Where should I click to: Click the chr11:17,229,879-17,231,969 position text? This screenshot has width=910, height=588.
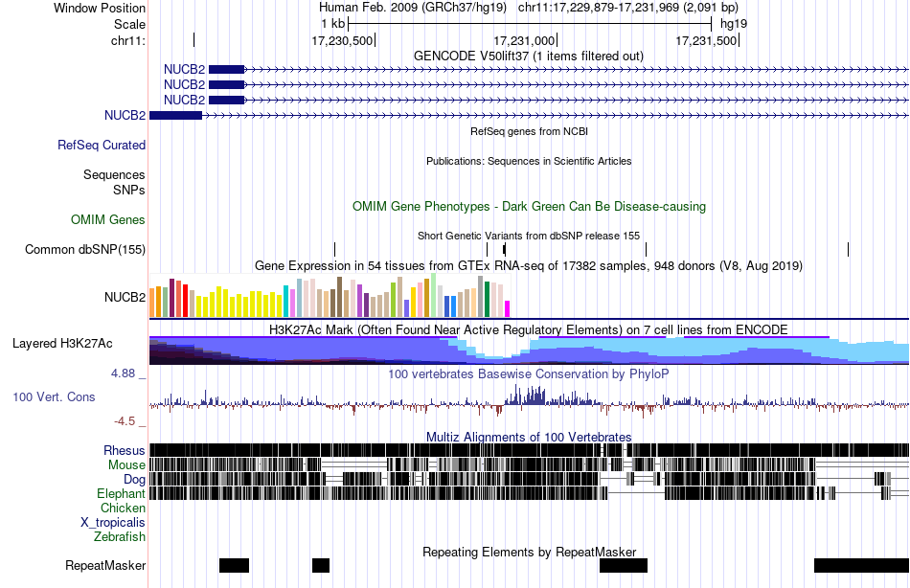point(628,8)
